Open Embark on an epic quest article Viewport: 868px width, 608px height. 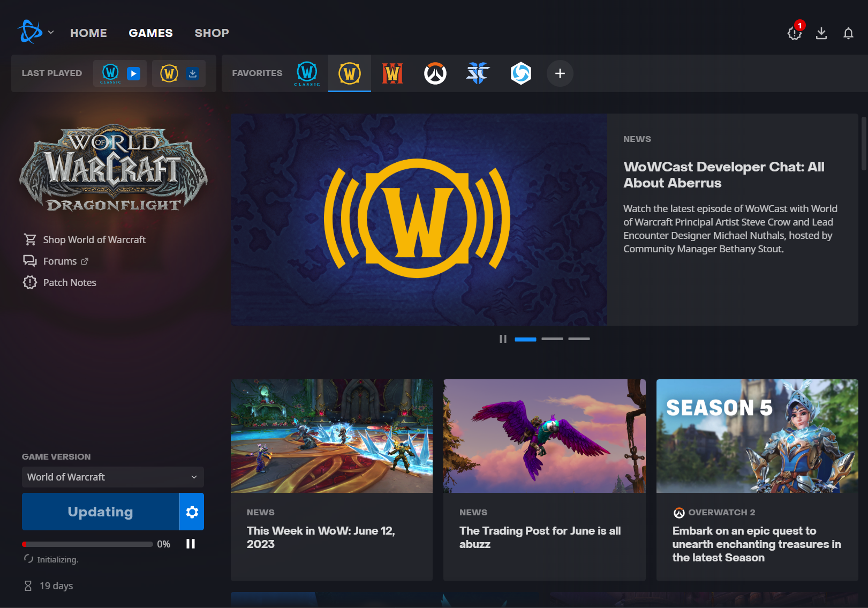757,544
